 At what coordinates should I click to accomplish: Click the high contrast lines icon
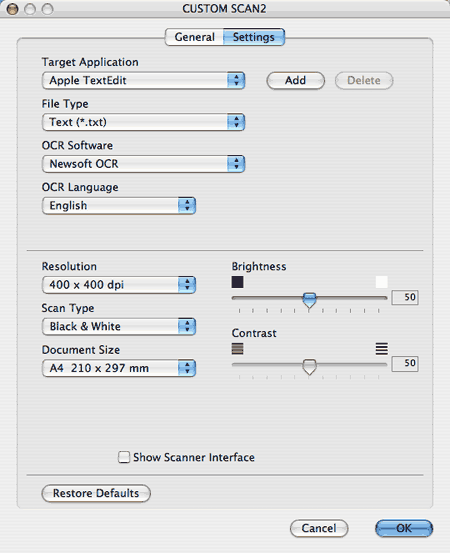(x=382, y=349)
